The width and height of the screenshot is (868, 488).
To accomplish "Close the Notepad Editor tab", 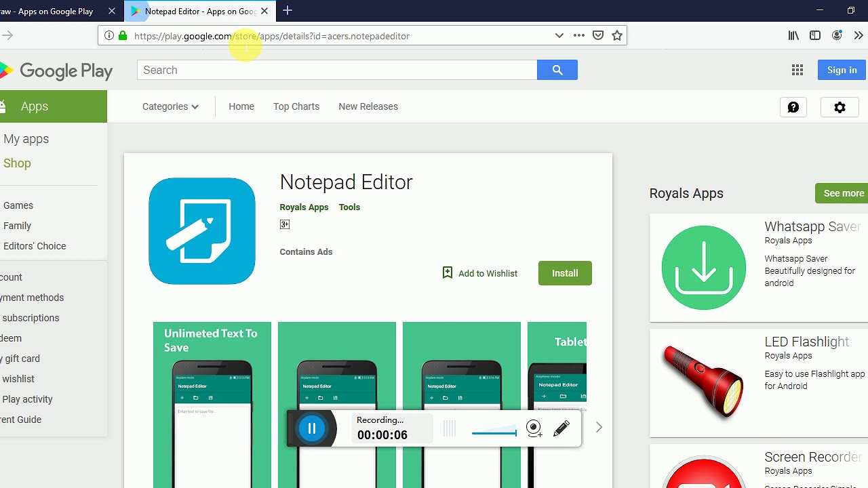I will pyautogui.click(x=264, y=11).
